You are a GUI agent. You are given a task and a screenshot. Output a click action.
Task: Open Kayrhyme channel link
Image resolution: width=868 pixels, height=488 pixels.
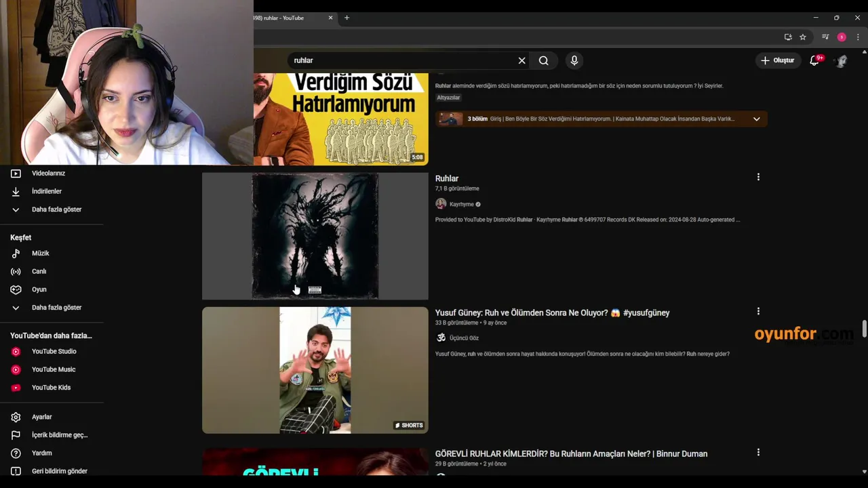click(x=462, y=204)
